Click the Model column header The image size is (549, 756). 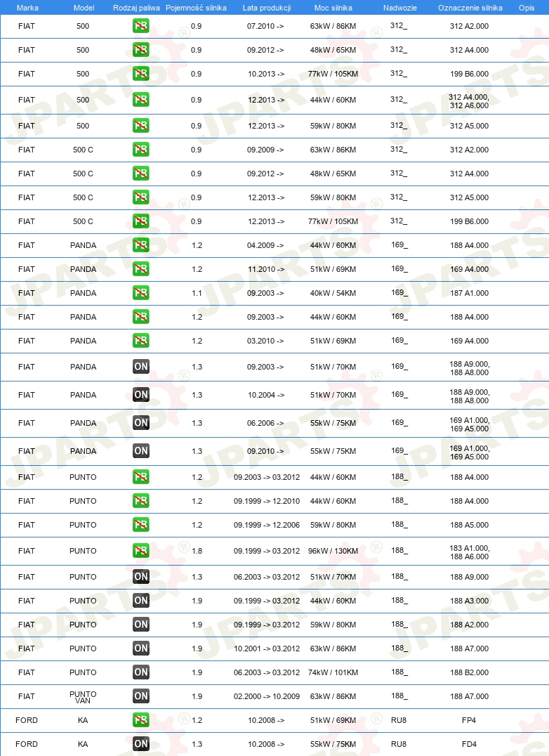coord(84,8)
